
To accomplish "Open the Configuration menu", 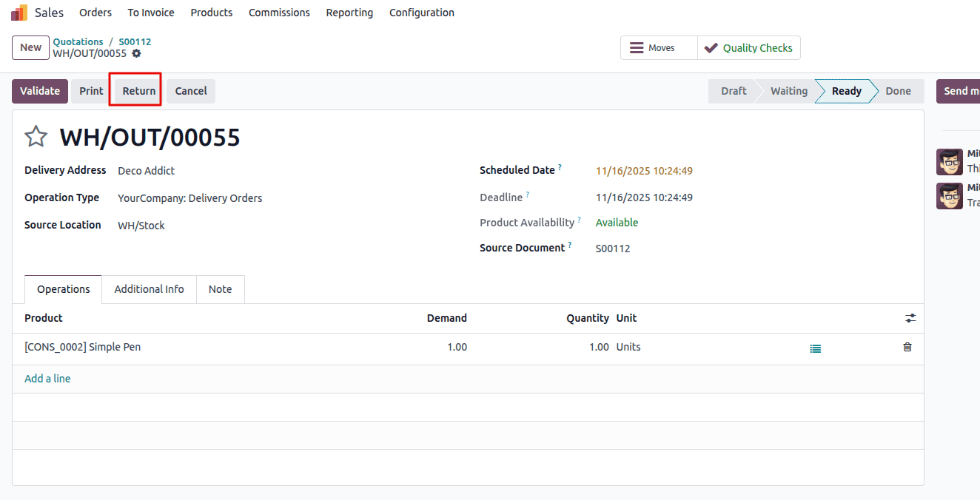I will coord(421,12).
